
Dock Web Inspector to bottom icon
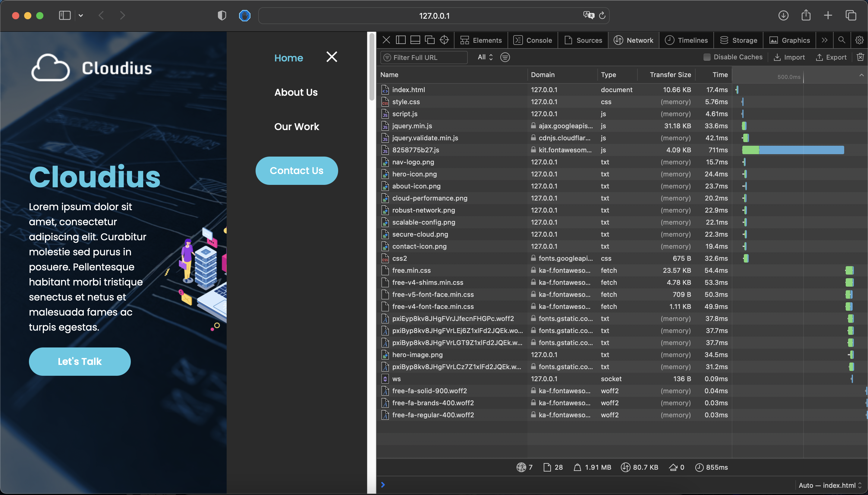[415, 40]
